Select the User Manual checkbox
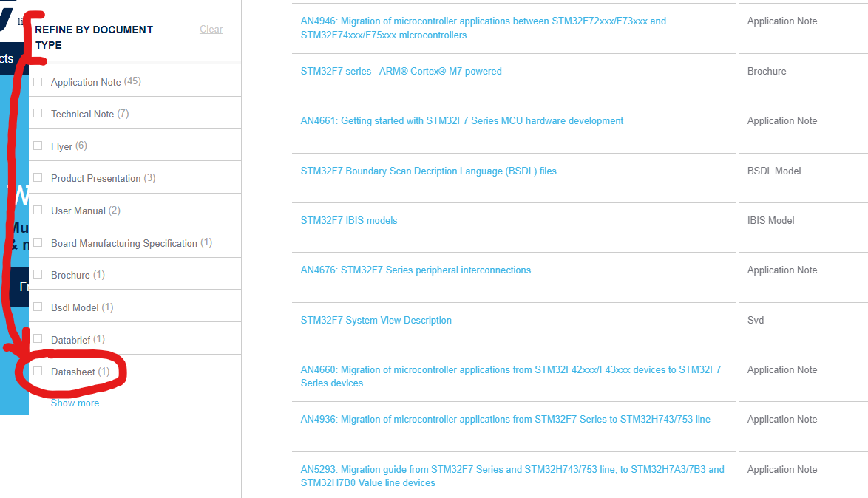The image size is (868, 498). click(38, 210)
